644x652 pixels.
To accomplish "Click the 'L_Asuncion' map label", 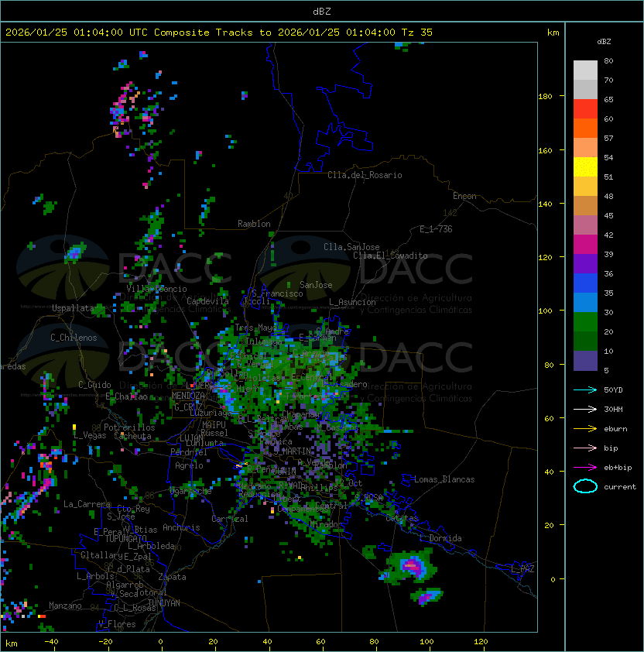I will click(x=352, y=302).
